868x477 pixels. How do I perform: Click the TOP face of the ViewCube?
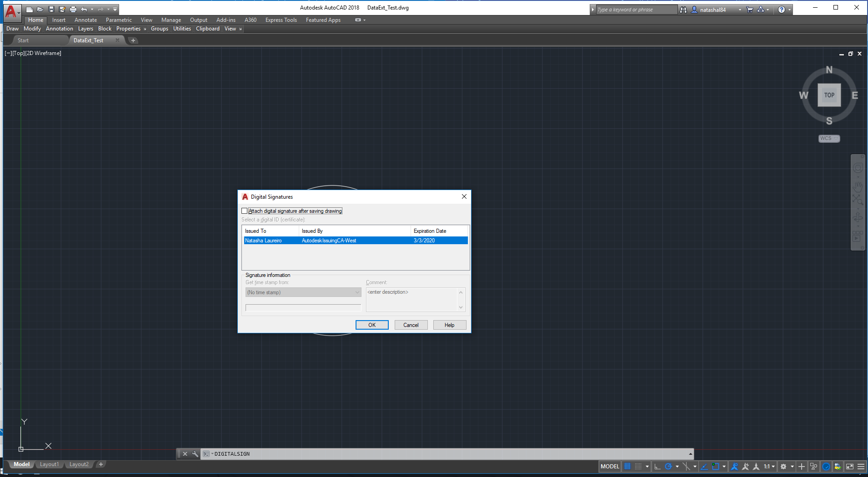(x=829, y=95)
